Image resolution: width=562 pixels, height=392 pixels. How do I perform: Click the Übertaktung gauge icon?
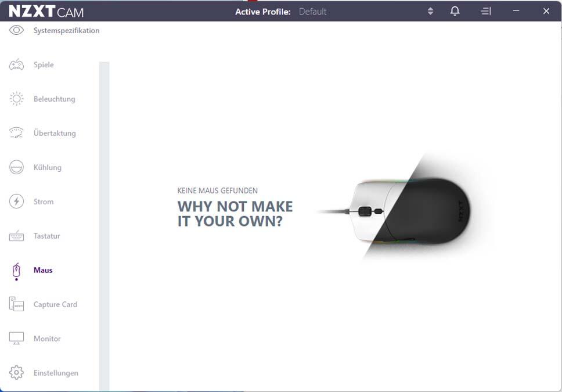(x=16, y=132)
